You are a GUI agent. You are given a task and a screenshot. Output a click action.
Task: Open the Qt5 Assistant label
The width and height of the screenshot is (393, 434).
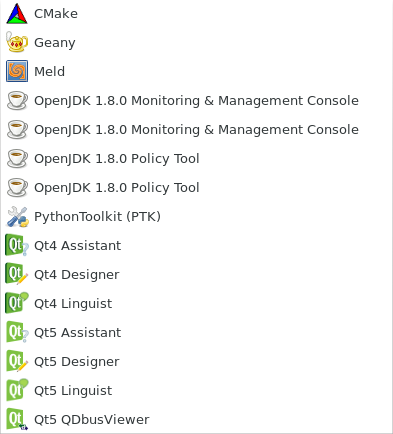(x=77, y=332)
